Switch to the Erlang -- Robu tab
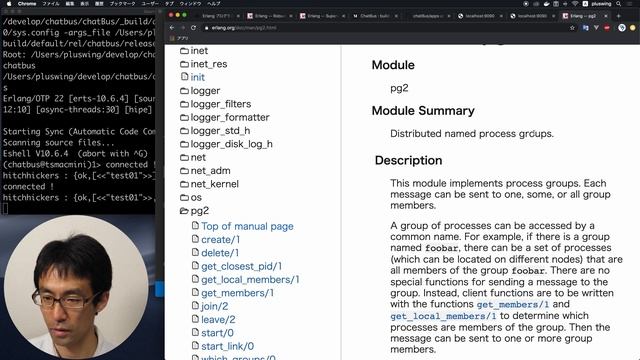This screenshot has width=640, height=360. point(269,16)
